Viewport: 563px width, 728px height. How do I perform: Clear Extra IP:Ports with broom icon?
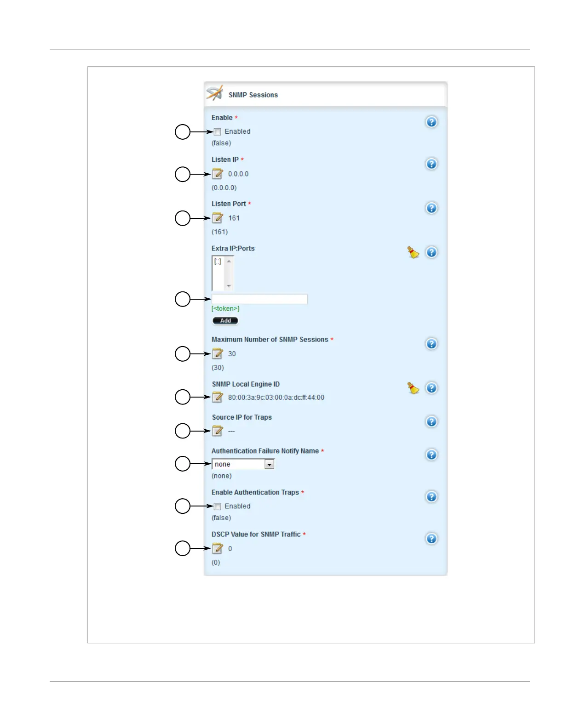click(x=413, y=252)
